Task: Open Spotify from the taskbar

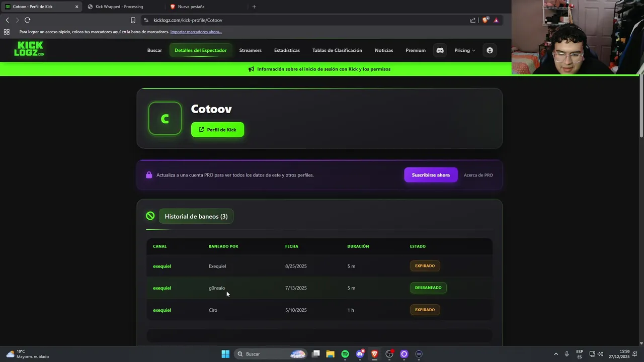Action: [x=345, y=354]
